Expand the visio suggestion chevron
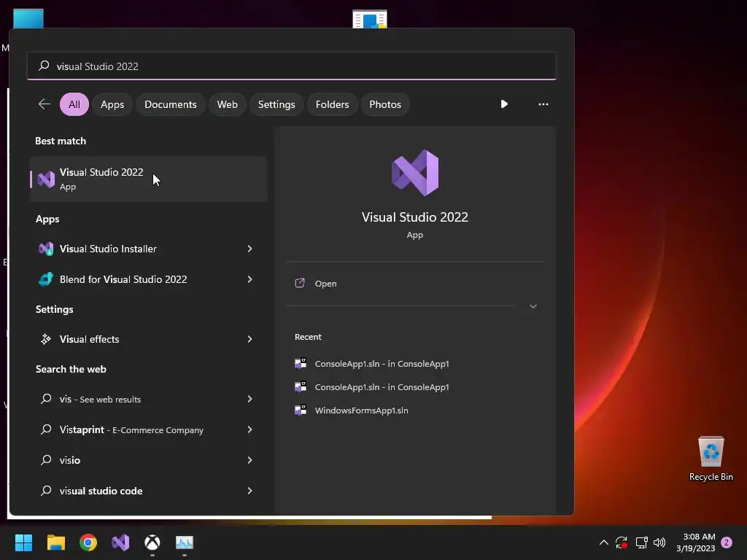This screenshot has width=747, height=560. [249, 460]
